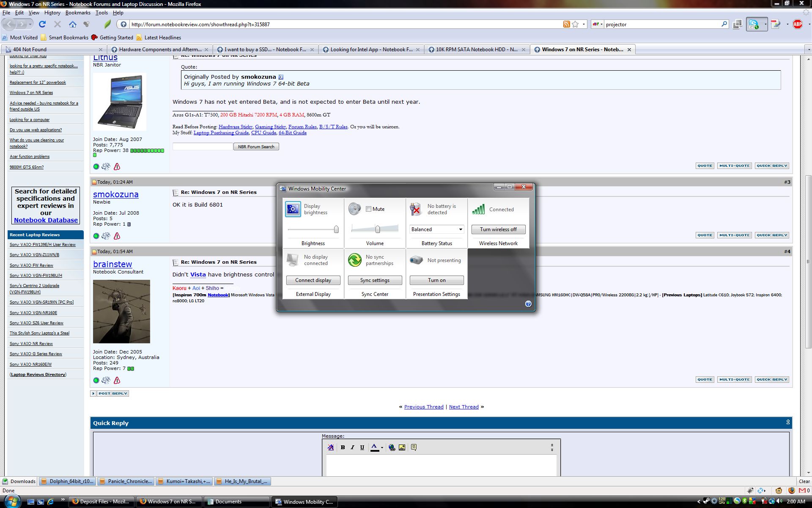The width and height of the screenshot is (812, 508).
Task: Open the Start menu orb
Action: (11, 501)
